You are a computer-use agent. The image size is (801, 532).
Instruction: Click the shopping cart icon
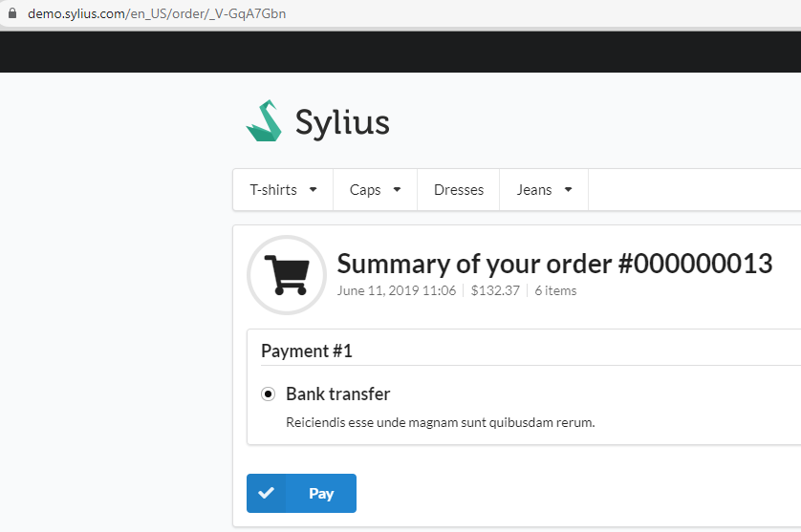coord(287,275)
